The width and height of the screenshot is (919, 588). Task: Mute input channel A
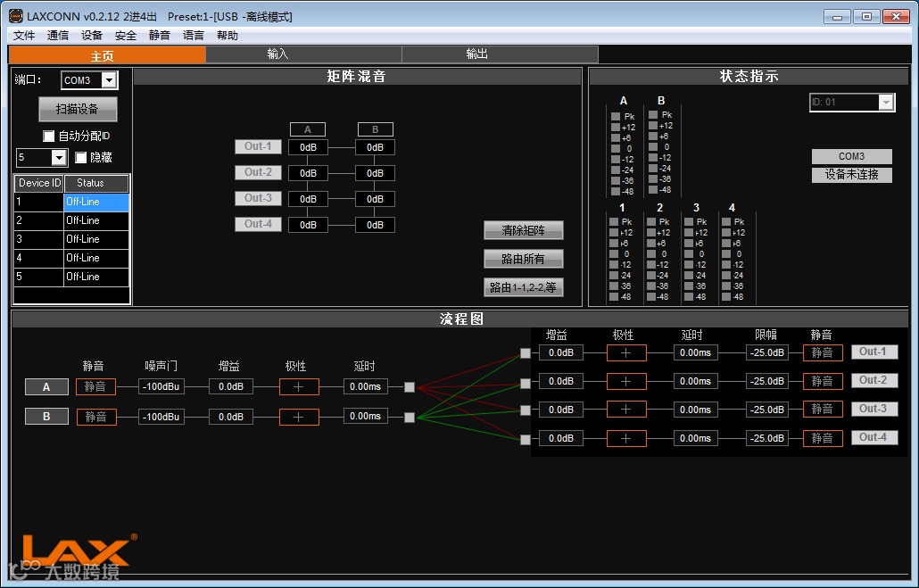click(x=95, y=387)
